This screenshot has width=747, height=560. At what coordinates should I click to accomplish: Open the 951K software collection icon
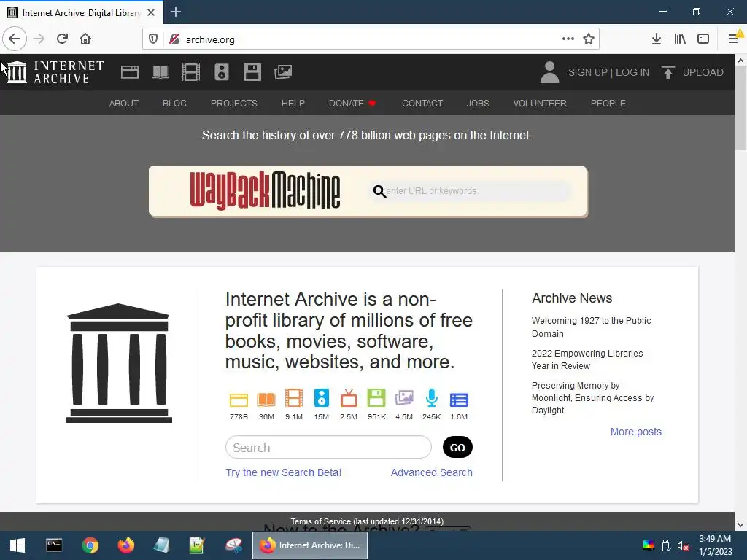[376, 398]
